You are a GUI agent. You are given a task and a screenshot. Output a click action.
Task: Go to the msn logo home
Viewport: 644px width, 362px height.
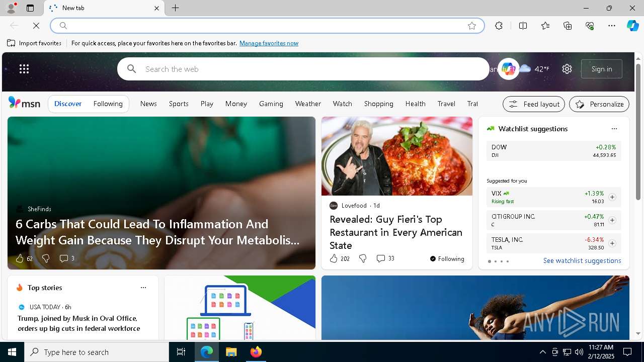tap(24, 103)
